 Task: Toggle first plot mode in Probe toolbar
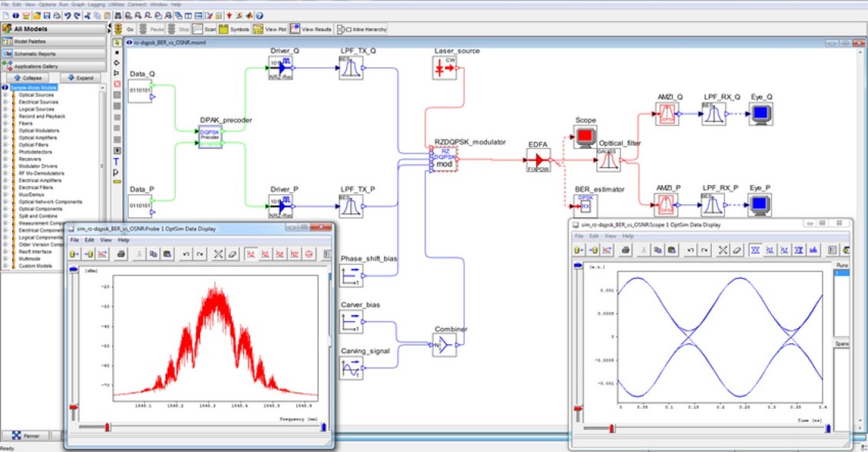coord(251,254)
